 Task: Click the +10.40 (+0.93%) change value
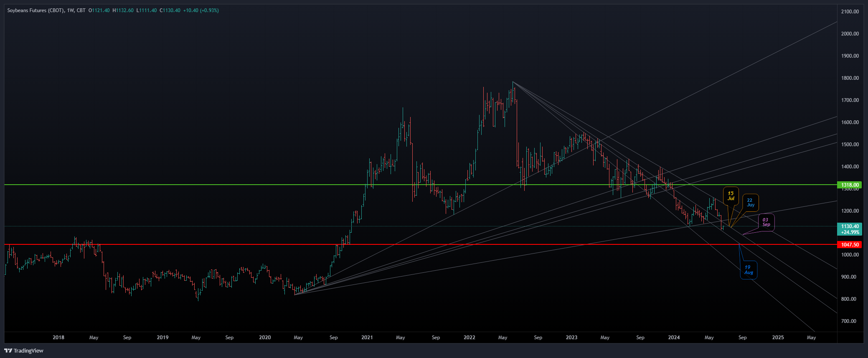click(201, 10)
